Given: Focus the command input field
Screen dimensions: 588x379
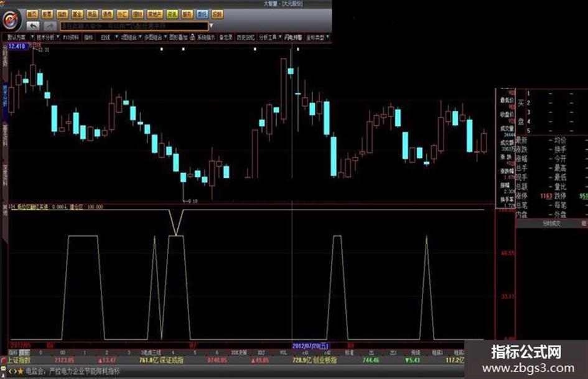Looking at the screenshot, I should (x=134, y=26).
